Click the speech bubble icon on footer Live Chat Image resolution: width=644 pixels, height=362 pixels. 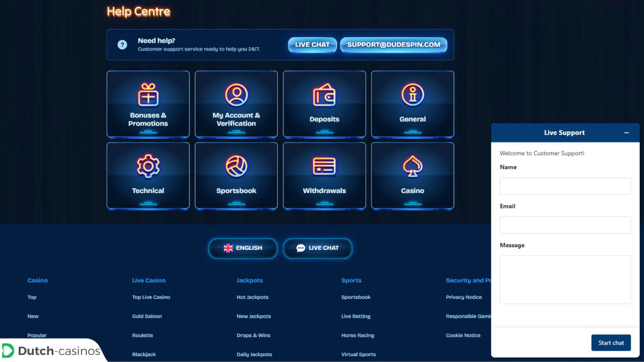pyautogui.click(x=301, y=248)
